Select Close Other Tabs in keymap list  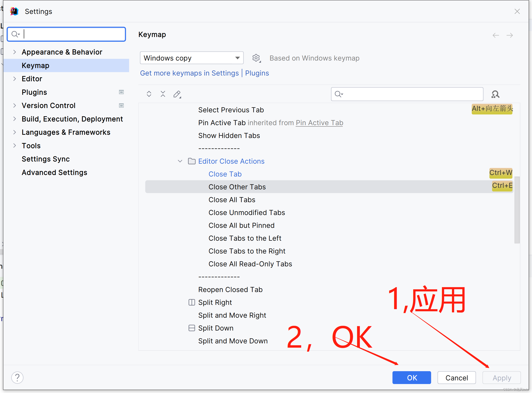(238, 187)
